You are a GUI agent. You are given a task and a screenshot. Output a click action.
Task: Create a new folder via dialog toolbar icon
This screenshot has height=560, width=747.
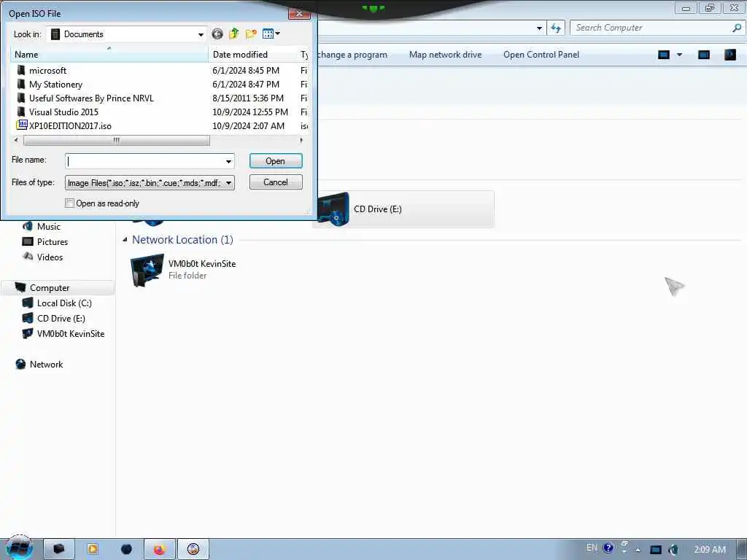pyautogui.click(x=251, y=34)
